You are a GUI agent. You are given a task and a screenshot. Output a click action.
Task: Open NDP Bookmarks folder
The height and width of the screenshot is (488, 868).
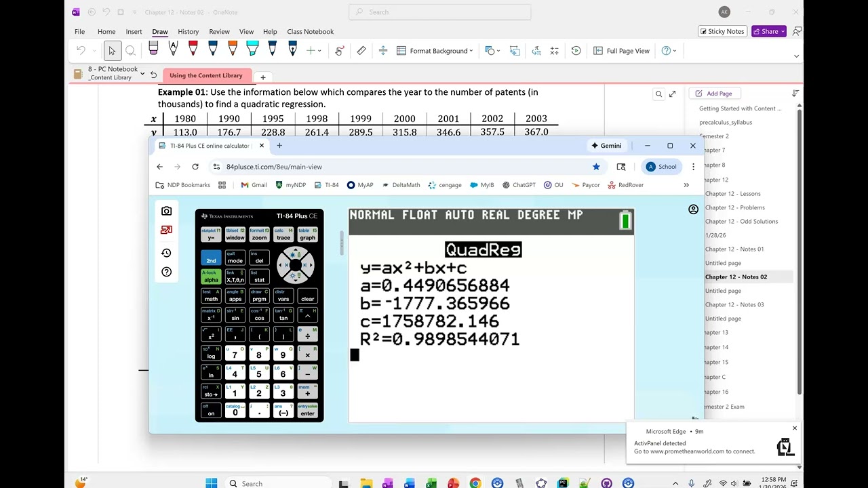point(182,185)
